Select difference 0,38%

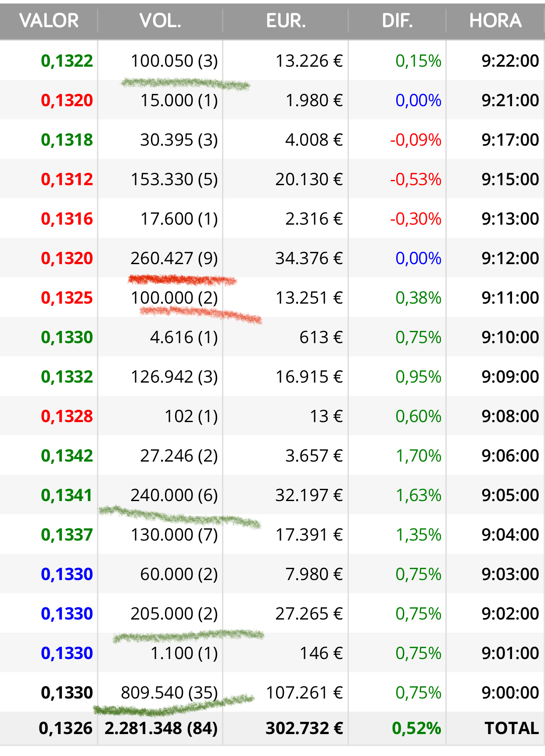pyautogui.click(x=418, y=298)
